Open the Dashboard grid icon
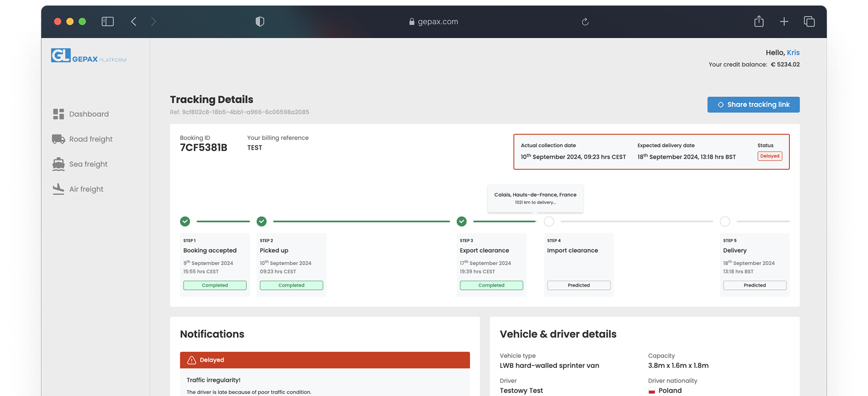The image size is (868, 396). (59, 114)
